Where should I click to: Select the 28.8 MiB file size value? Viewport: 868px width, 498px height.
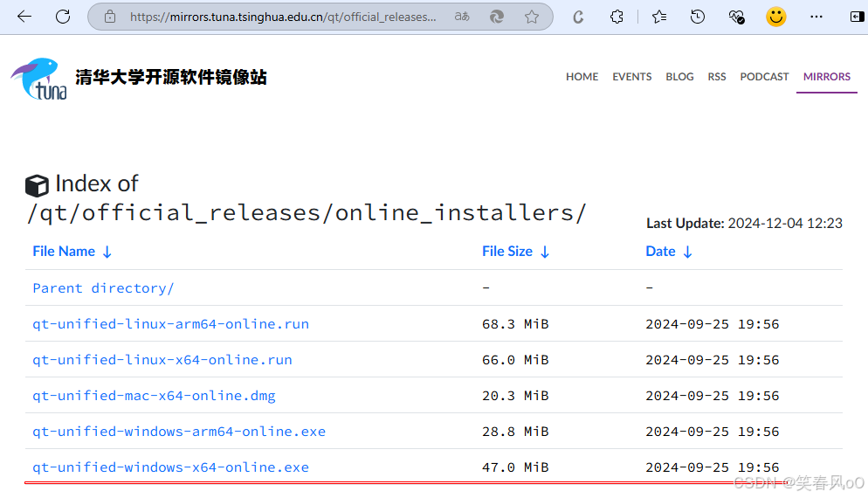[x=515, y=432]
